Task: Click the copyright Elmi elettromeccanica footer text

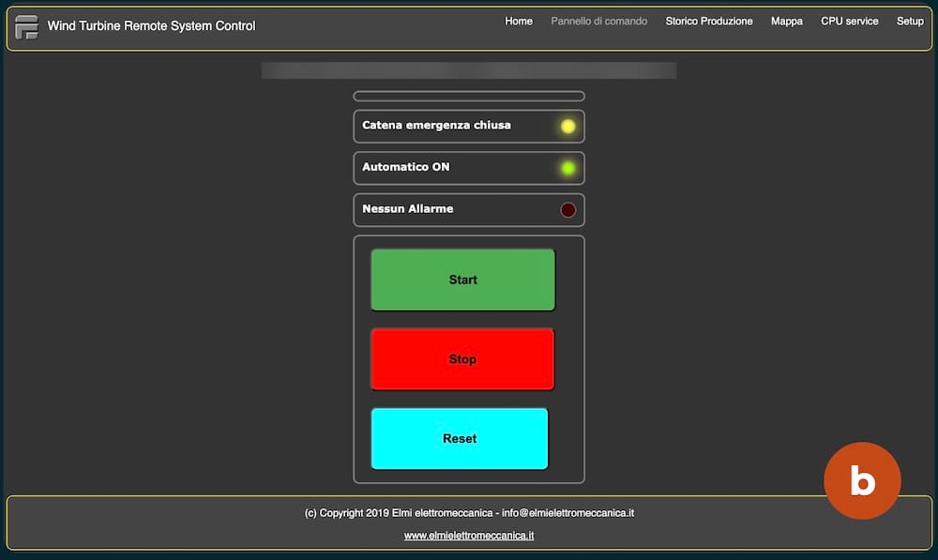Action: [469, 513]
